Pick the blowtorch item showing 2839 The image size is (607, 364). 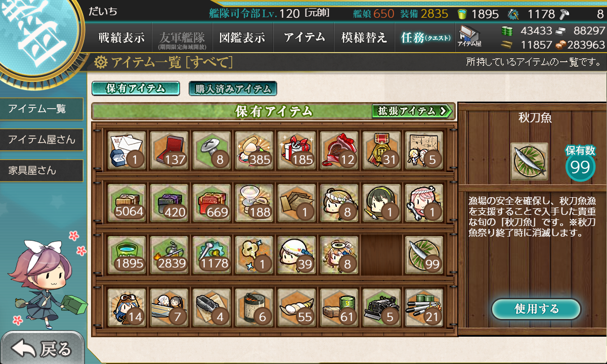tap(170, 255)
